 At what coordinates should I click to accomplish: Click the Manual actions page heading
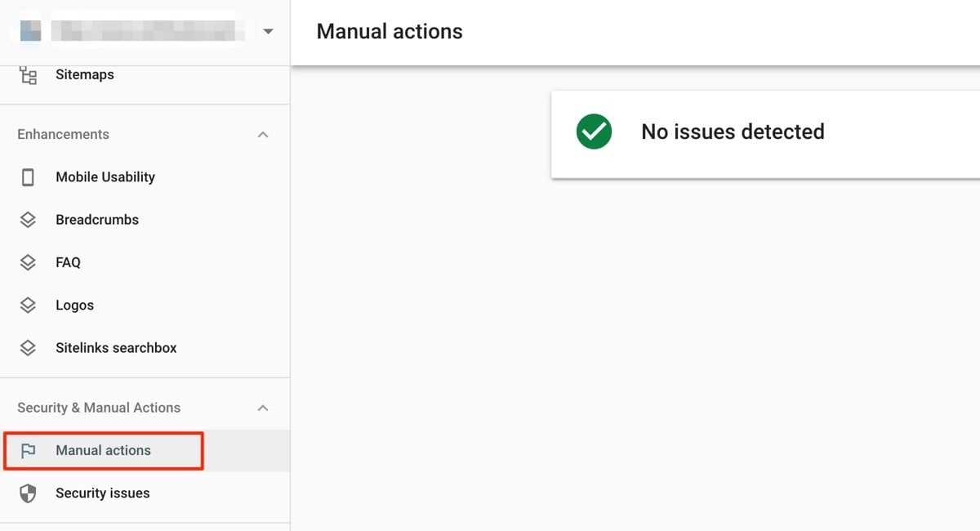click(389, 31)
